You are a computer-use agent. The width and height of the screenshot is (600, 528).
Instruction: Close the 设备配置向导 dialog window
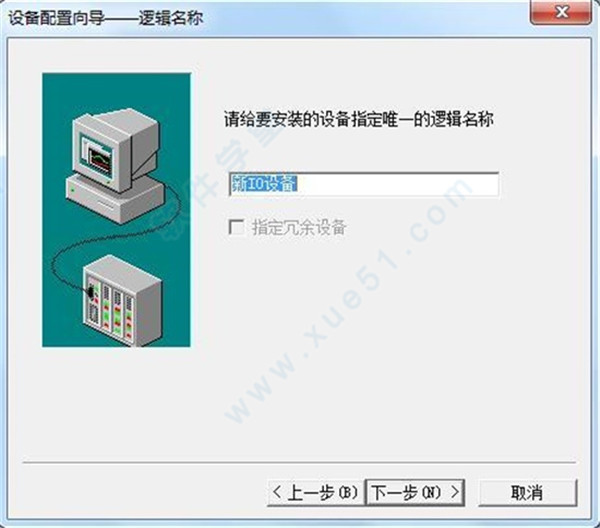[x=561, y=12]
